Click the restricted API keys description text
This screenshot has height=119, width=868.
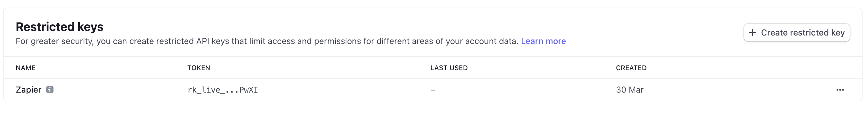click(x=267, y=41)
